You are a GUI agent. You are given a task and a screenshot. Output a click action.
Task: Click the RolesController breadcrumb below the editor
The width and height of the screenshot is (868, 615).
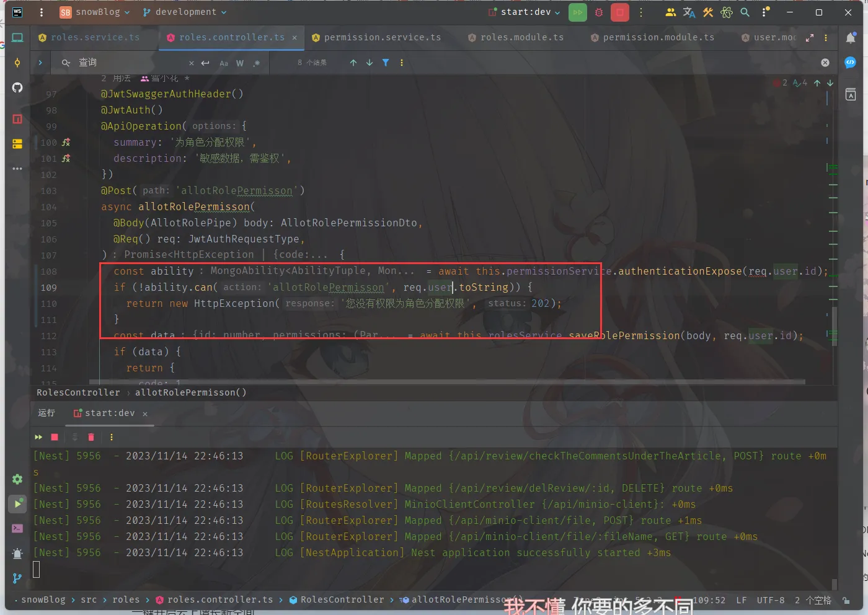pyautogui.click(x=78, y=392)
